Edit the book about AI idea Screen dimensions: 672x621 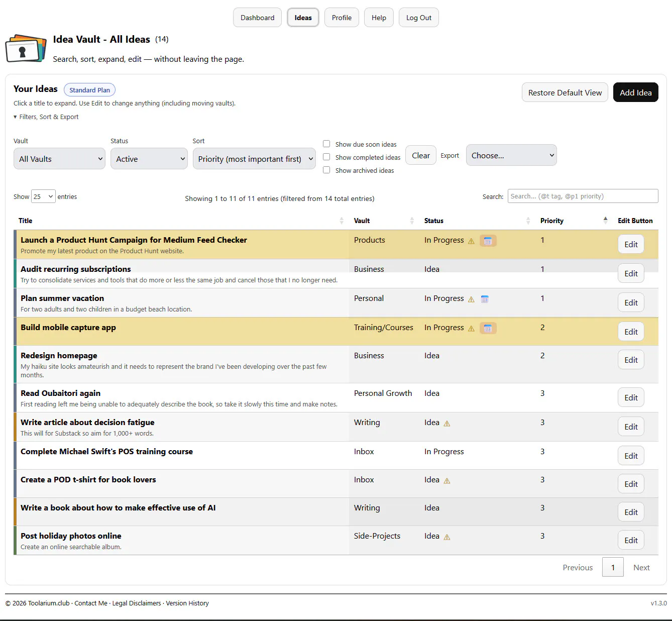(x=631, y=512)
